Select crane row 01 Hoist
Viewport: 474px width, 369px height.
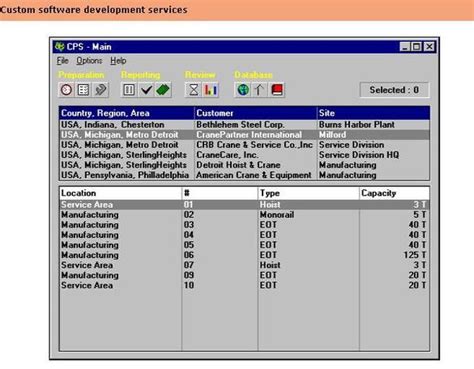(245, 205)
